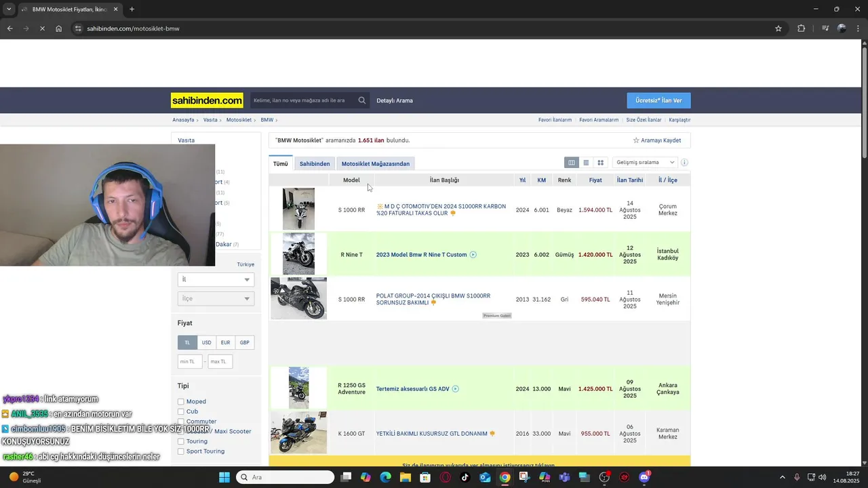
Task: Click the sorting info icon
Action: pyautogui.click(x=684, y=163)
